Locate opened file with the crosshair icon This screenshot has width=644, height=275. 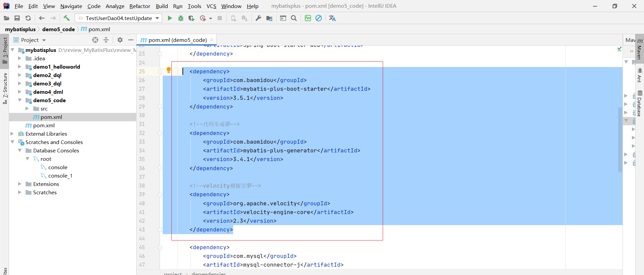click(95, 40)
